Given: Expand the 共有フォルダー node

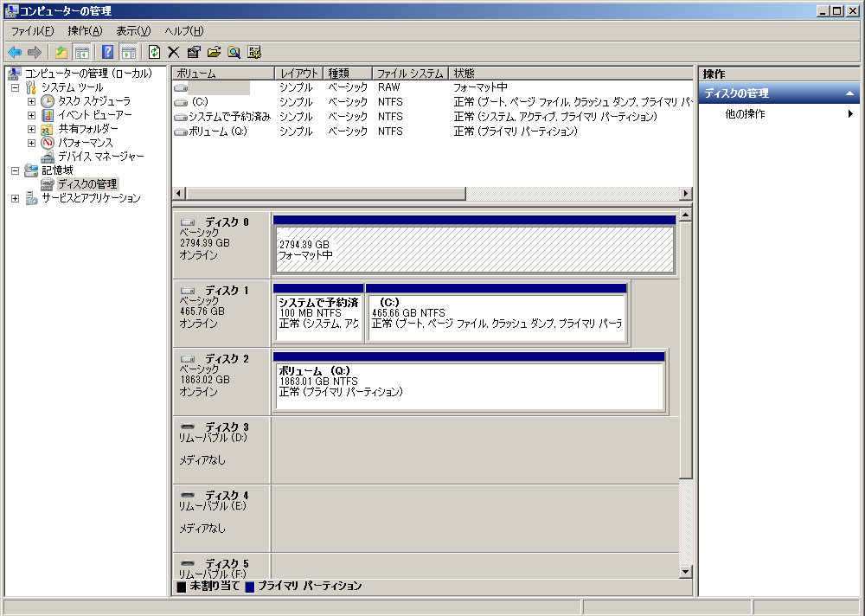Looking at the screenshot, I should click(x=31, y=129).
